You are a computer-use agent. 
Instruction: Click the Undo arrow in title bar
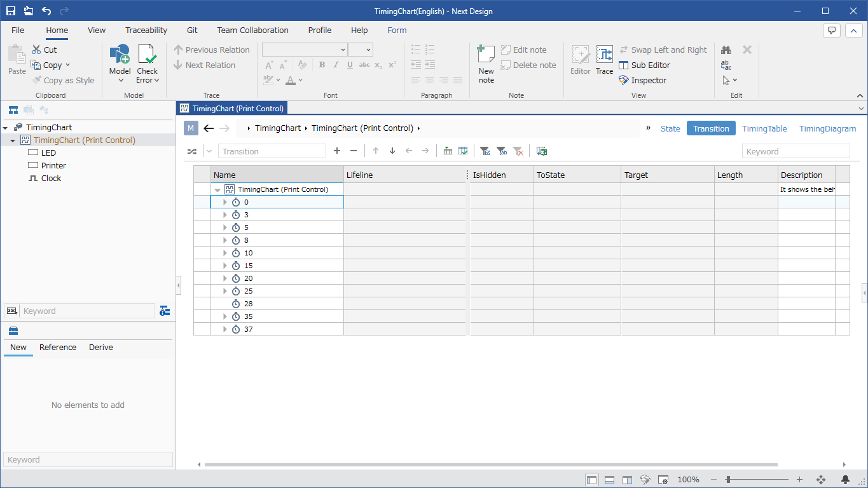point(46,11)
